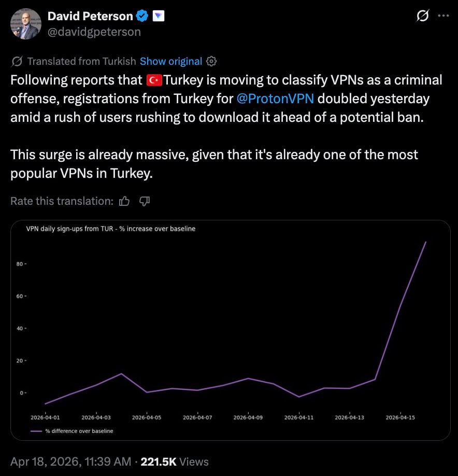458x476 pixels.
Task: Click the Apr 18, 2026 timestamp
Action: [69, 461]
